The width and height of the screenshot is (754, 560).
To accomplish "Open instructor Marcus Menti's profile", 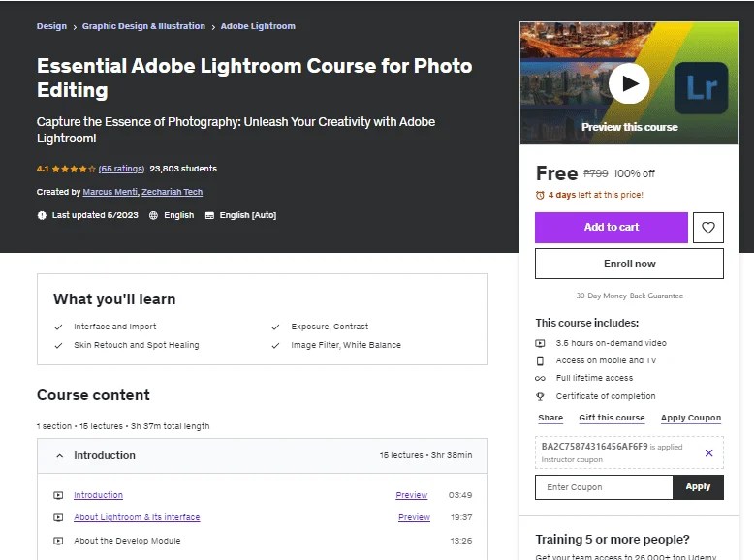I will click(x=110, y=192).
